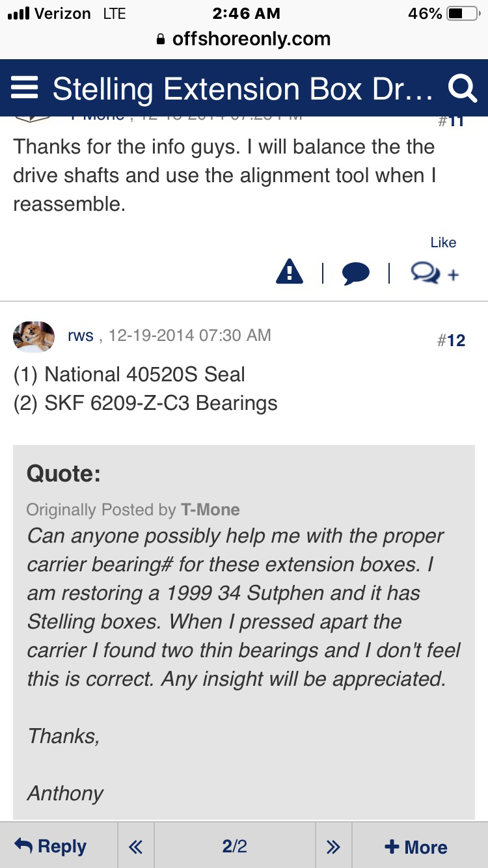Tap T-Mone name in quote header

[210, 509]
